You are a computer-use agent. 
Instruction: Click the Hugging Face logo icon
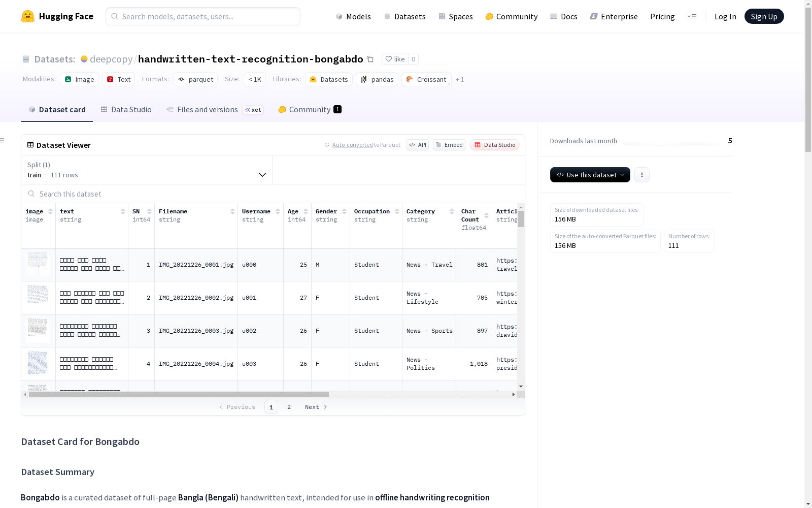click(28, 16)
